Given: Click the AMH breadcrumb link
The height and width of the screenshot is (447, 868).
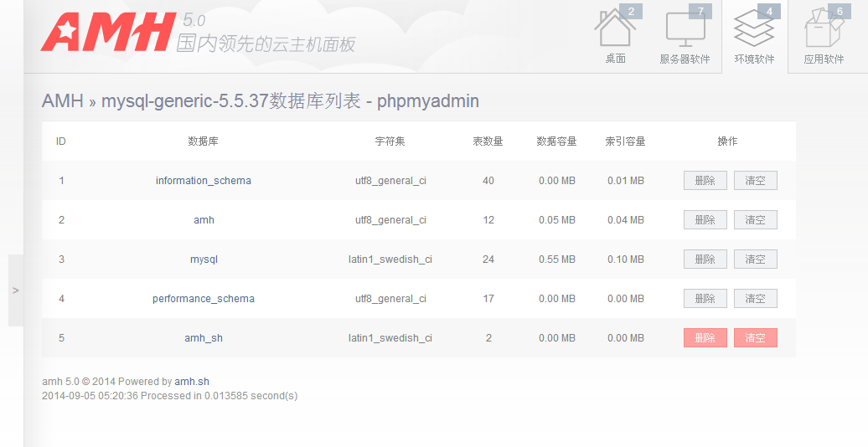Looking at the screenshot, I should coord(63,101).
